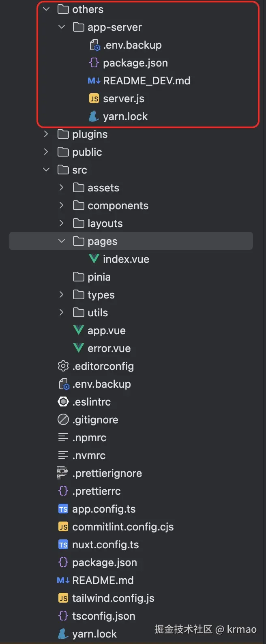Click the JS icon next to server.js
The width and height of the screenshot is (266, 644).
94,99
